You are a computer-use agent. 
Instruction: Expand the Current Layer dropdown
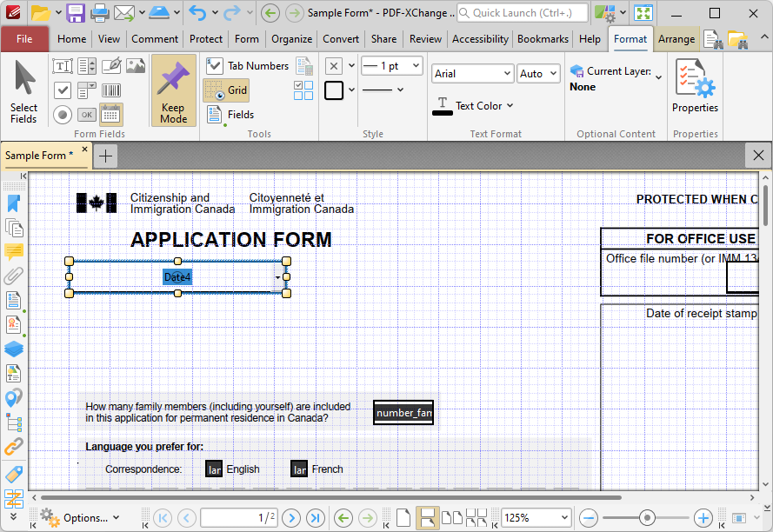click(x=658, y=77)
